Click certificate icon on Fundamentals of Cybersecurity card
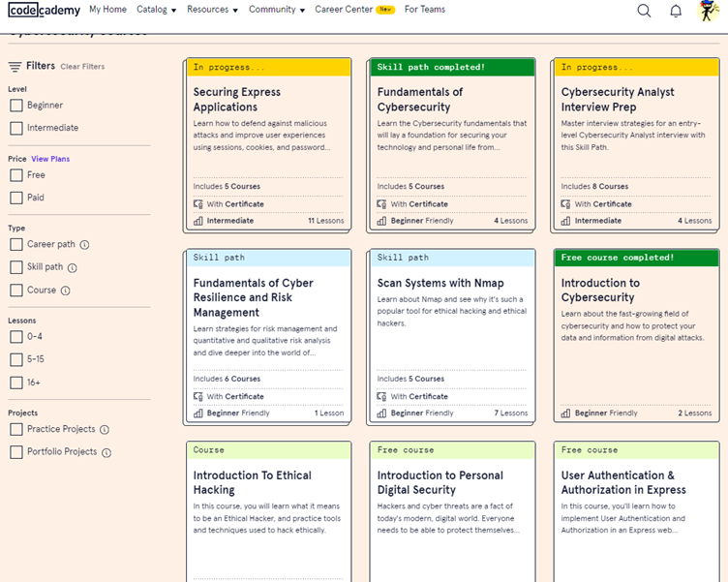728x582 pixels. pyautogui.click(x=381, y=204)
